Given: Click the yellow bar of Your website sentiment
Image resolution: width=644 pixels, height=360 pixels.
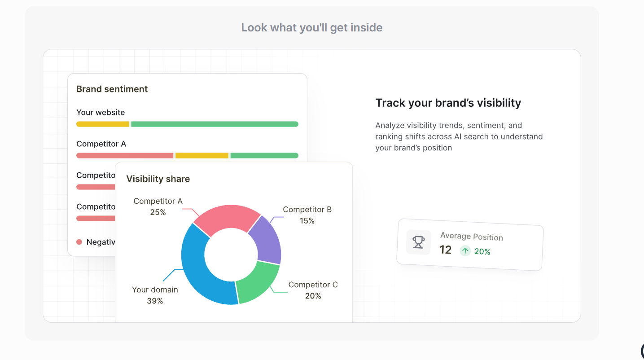Looking at the screenshot, I should 103,124.
